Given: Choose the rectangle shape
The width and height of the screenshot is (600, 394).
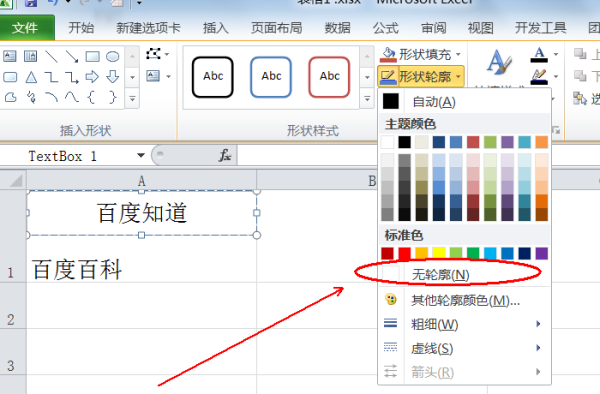Looking at the screenshot, I should (x=92, y=56).
